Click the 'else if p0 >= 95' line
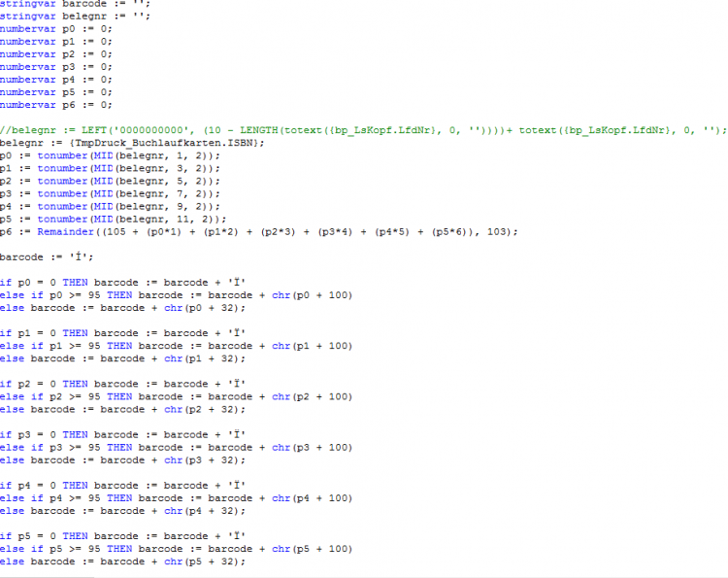This screenshot has width=728, height=578. [x=177, y=295]
